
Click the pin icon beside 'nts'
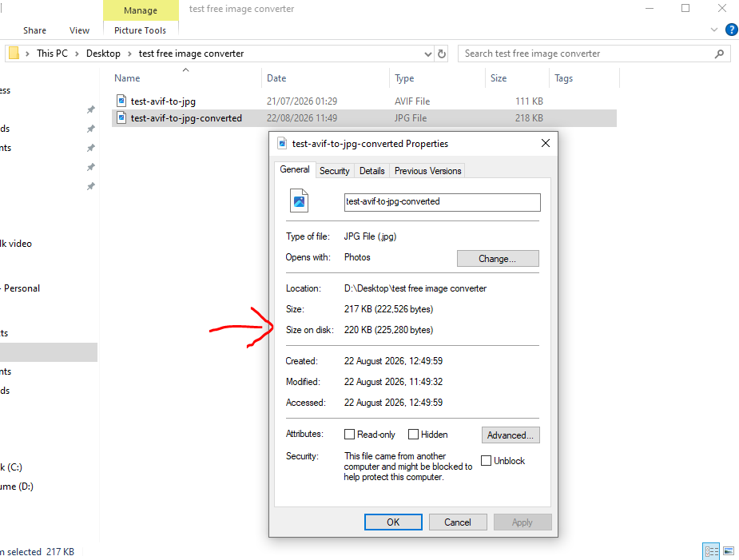point(91,148)
